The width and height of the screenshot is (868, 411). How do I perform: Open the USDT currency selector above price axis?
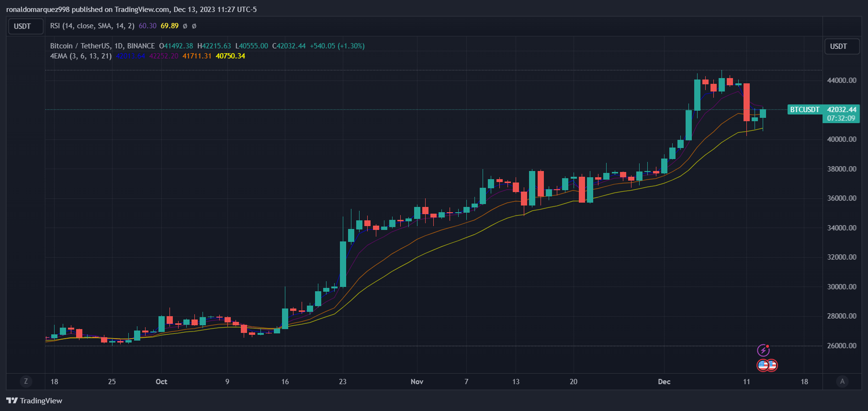(x=842, y=46)
